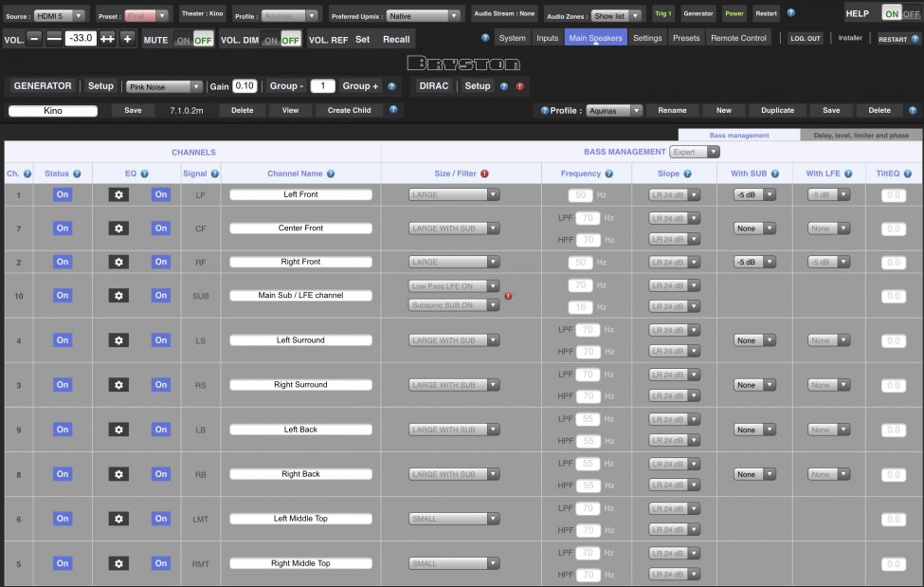
Task: Toggle Status On for Left Front channel
Action: coord(63,194)
